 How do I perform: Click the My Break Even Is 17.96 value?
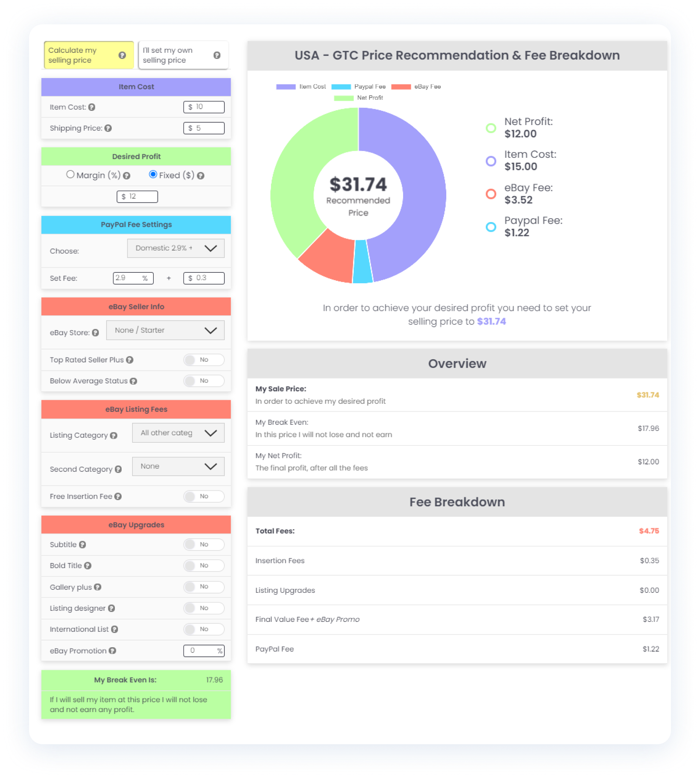coord(214,680)
